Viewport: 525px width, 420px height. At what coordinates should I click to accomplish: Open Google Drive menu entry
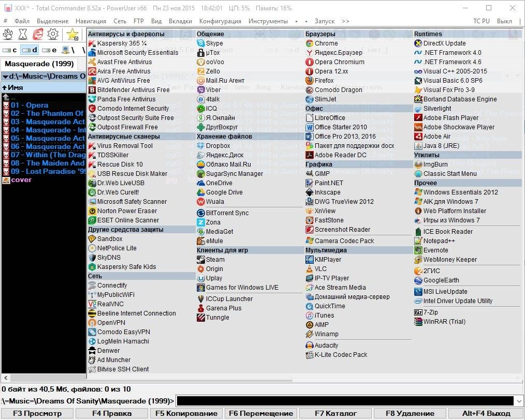pyautogui.click(x=220, y=192)
